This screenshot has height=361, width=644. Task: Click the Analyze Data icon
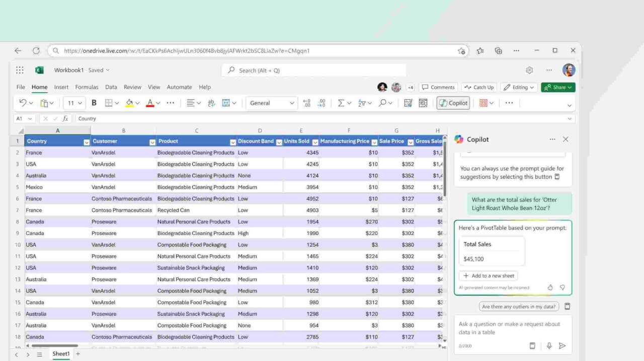pyautogui.click(x=408, y=103)
